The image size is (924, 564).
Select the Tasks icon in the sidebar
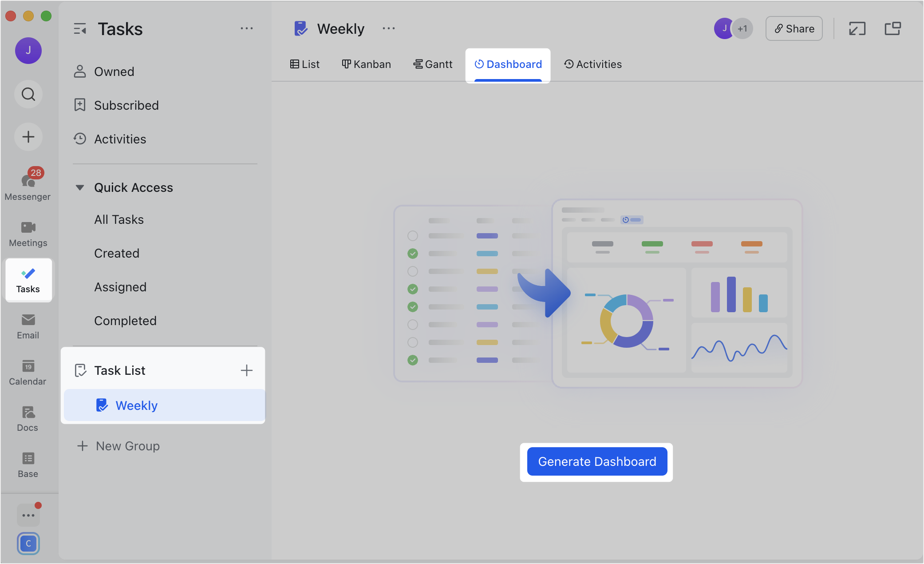28,280
